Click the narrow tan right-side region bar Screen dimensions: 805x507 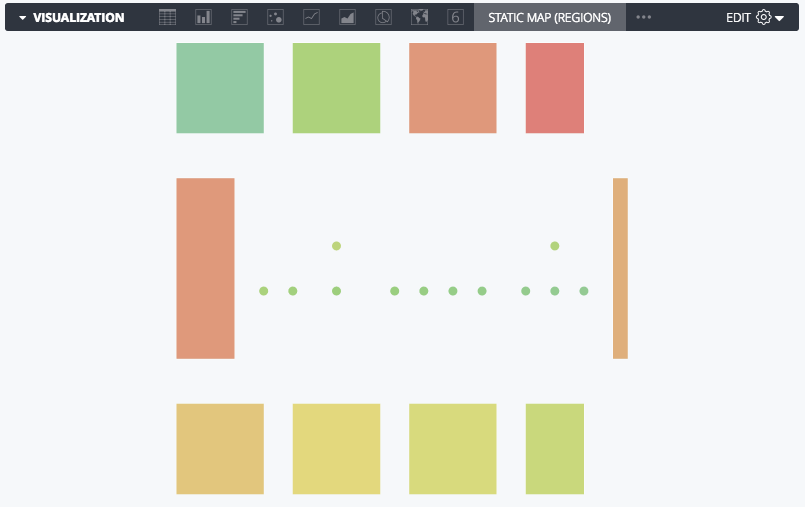(x=620, y=268)
